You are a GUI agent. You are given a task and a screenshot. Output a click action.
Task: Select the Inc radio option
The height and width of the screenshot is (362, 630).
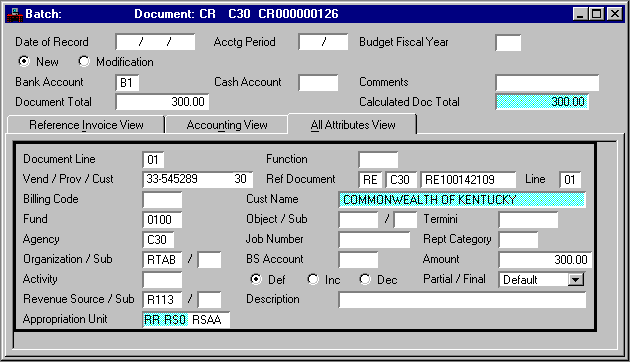pos(313,279)
